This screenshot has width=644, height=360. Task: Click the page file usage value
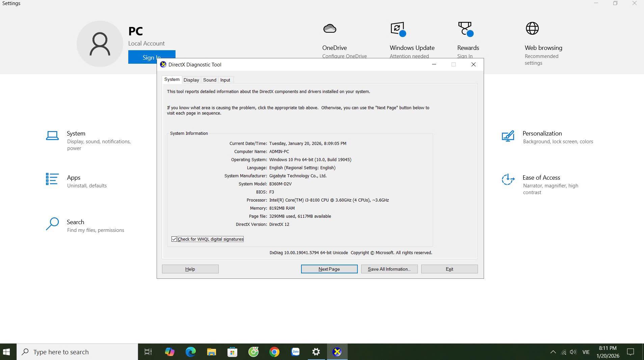coord(300,216)
